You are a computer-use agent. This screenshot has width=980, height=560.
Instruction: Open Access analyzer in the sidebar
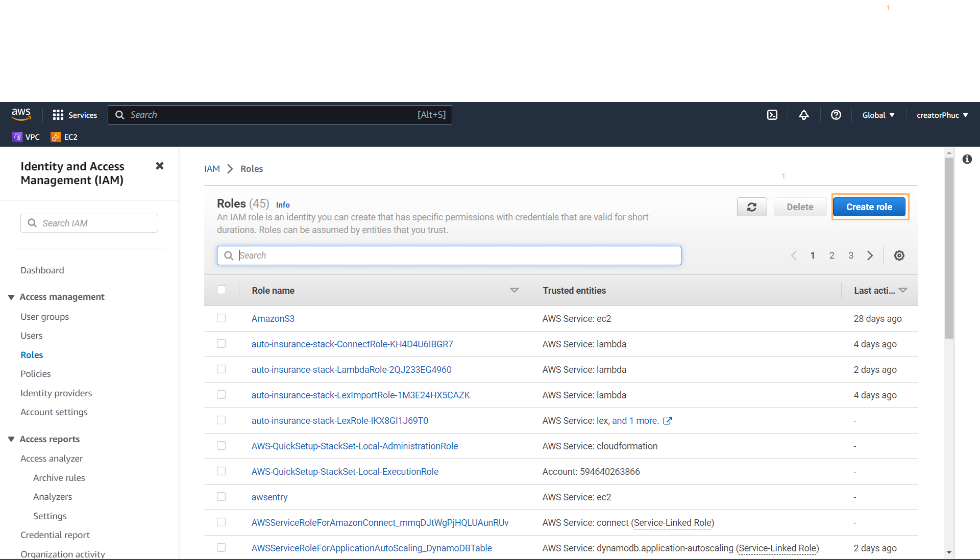click(x=52, y=459)
